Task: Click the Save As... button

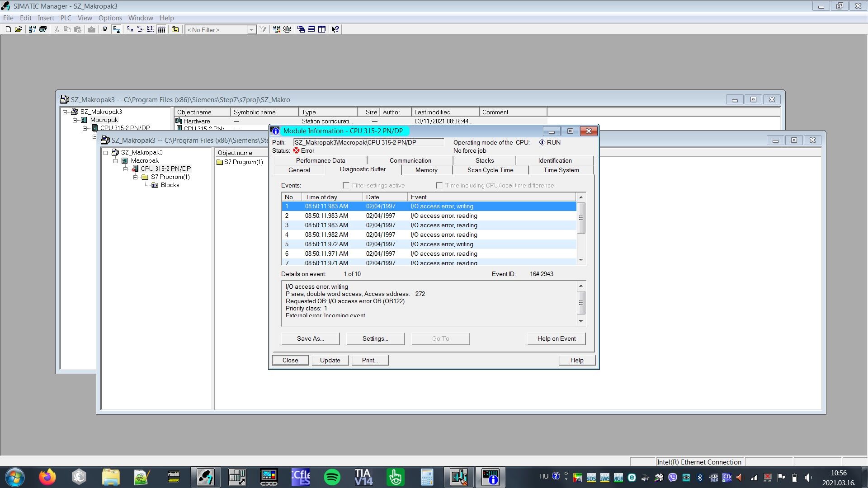Action: [310, 338]
